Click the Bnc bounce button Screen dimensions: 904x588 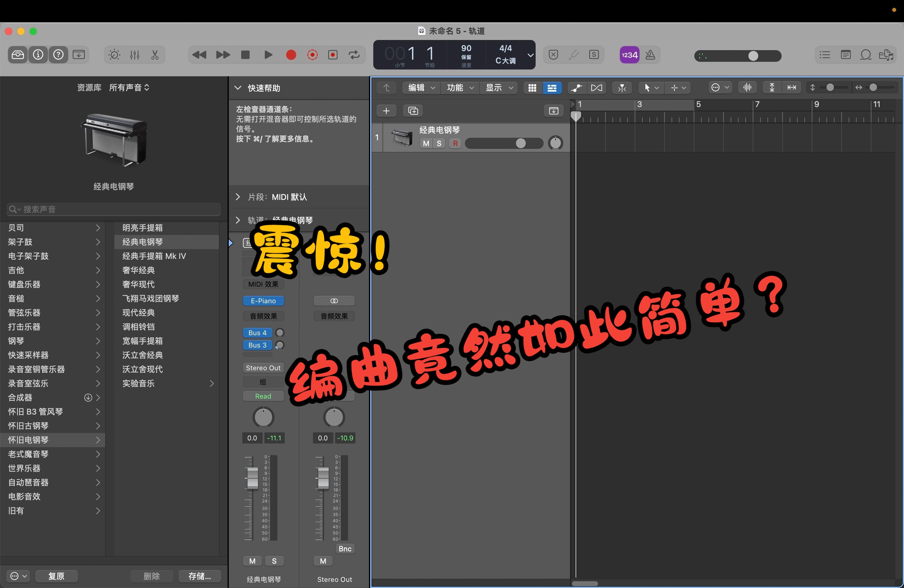coord(345,549)
